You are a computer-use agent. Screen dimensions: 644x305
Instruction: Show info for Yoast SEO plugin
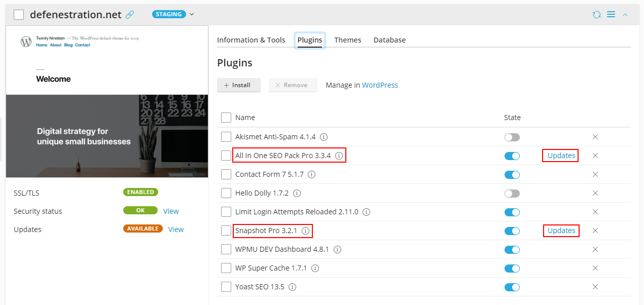coord(293,287)
